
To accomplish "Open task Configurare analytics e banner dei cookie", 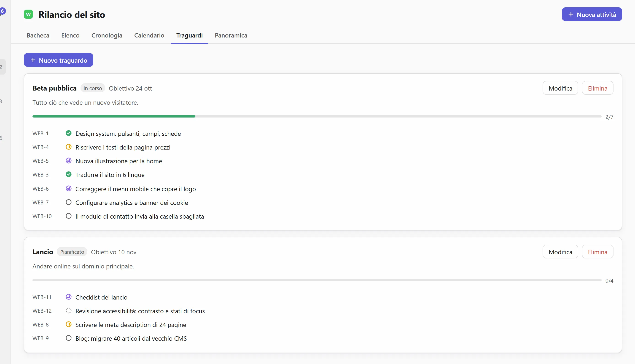I will click(132, 203).
